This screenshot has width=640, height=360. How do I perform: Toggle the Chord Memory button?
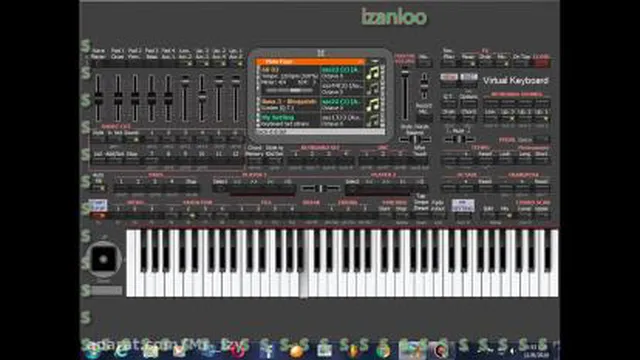(x=254, y=161)
